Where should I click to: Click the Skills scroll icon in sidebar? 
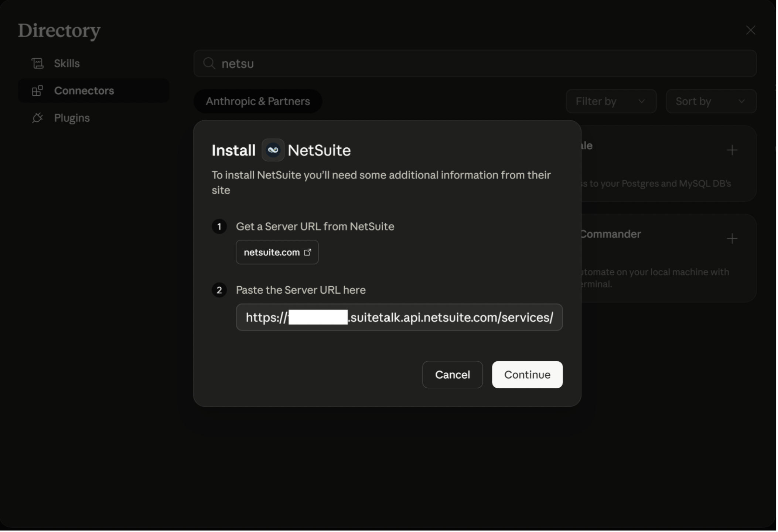[x=37, y=64]
